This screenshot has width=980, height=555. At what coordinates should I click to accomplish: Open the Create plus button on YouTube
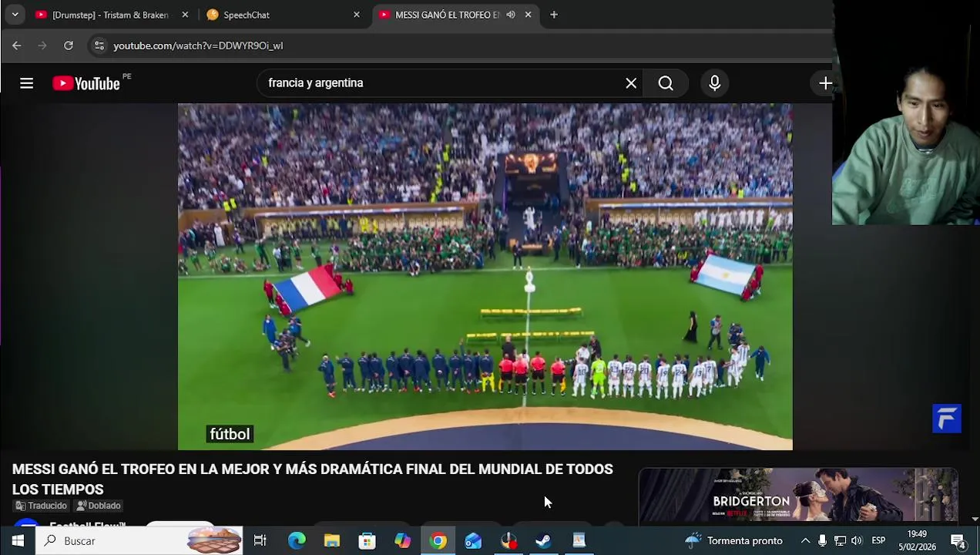point(825,83)
